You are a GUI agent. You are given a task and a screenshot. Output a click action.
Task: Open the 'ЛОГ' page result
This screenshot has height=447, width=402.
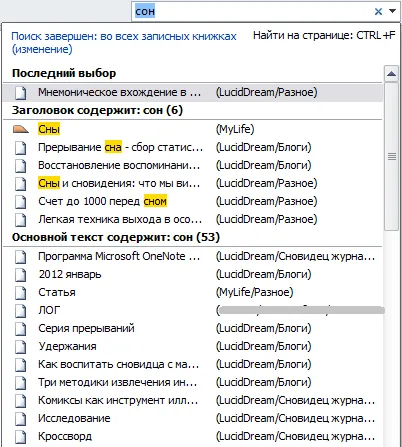193,310
